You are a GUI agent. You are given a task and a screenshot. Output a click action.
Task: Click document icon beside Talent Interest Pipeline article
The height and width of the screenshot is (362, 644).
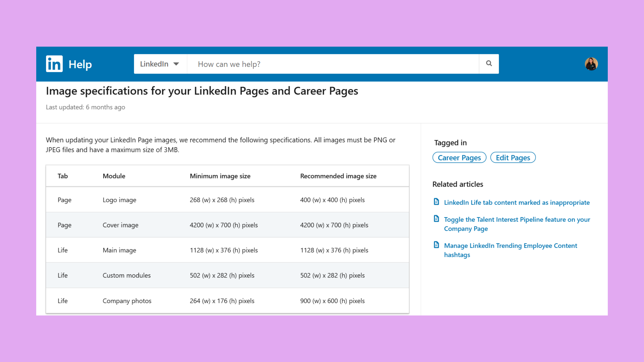(436, 219)
